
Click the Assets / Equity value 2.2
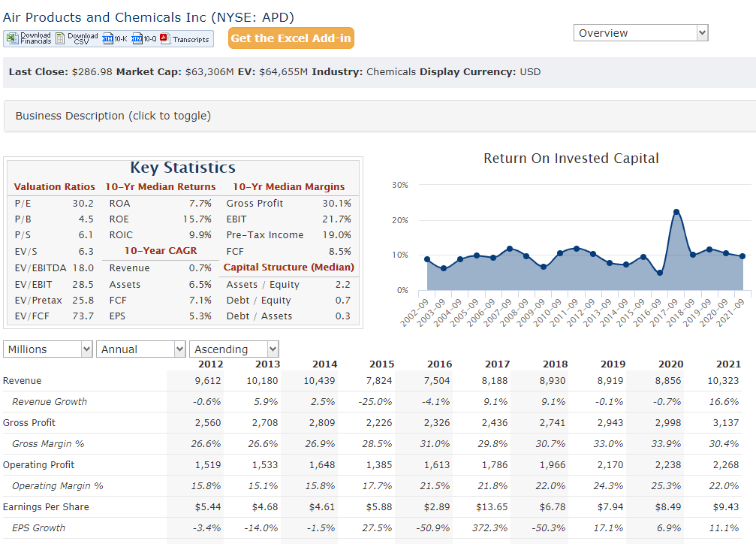pos(343,285)
